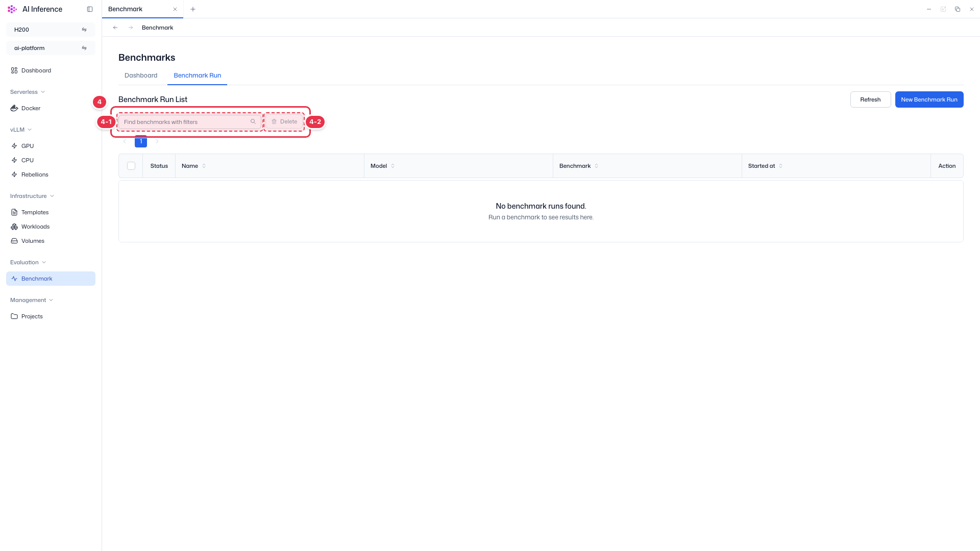Click the Benchmark breadcrumb text

pyautogui.click(x=157, y=28)
